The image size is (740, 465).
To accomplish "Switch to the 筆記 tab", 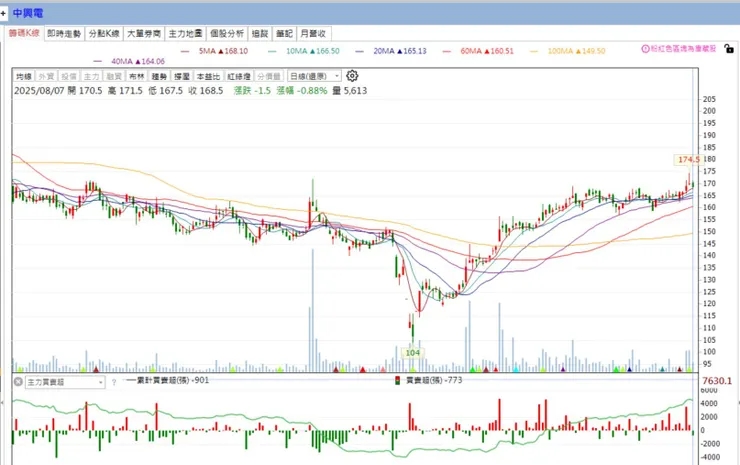I will pyautogui.click(x=284, y=34).
